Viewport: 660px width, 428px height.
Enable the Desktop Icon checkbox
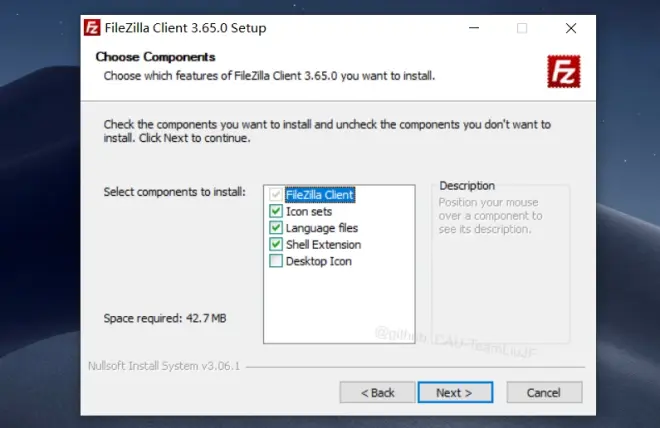coord(276,261)
